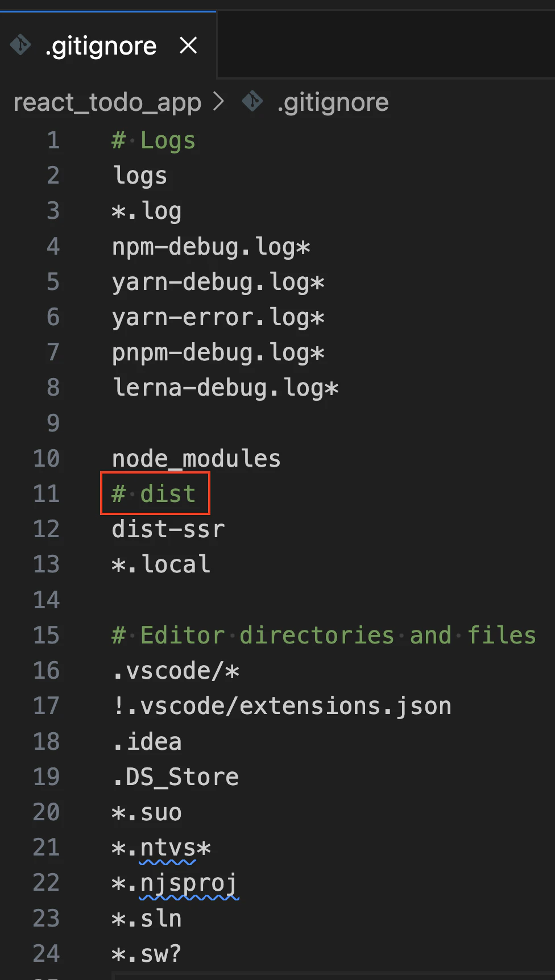Click the 'yarn-debug.log*' line
Image resolution: width=555 pixels, height=980 pixels.
point(218,282)
